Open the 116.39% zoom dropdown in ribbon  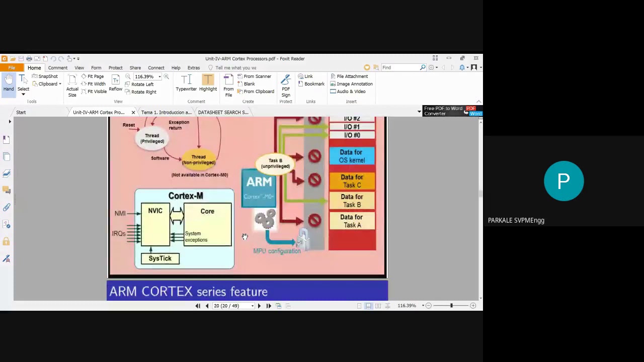tap(159, 77)
